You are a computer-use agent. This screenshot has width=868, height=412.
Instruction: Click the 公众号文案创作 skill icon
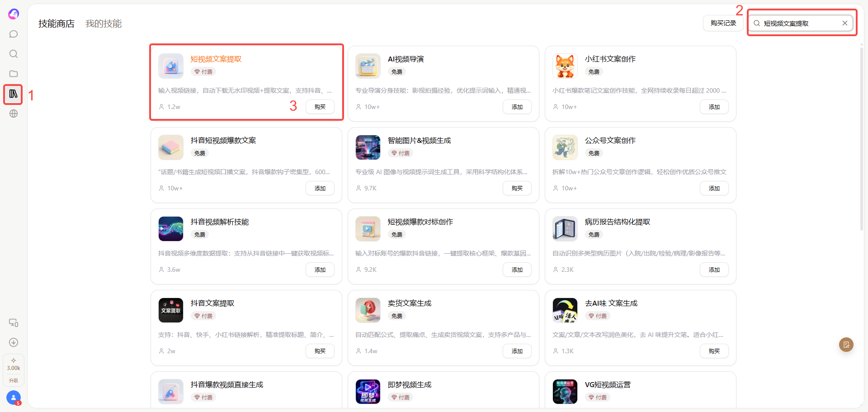pyautogui.click(x=565, y=147)
